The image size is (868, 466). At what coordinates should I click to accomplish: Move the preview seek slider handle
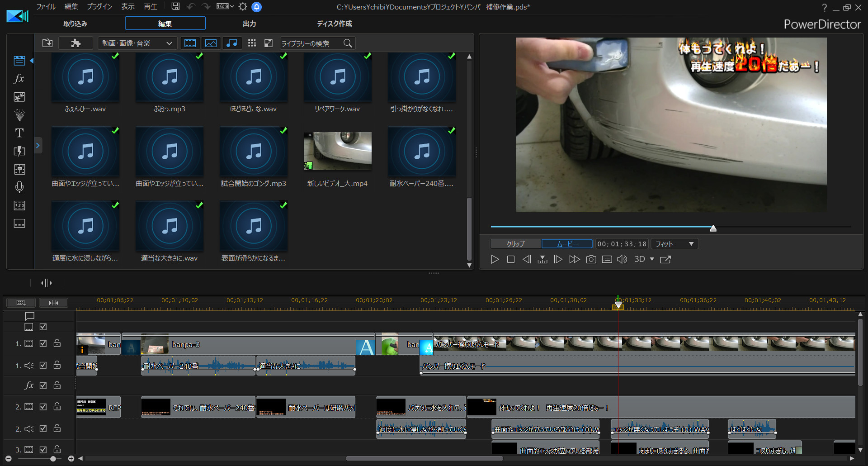pos(713,228)
